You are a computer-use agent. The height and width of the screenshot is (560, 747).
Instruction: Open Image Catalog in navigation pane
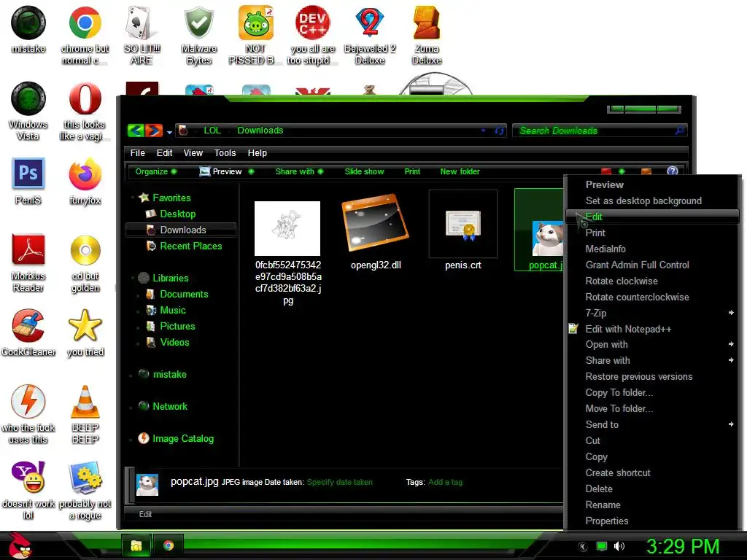tap(183, 438)
